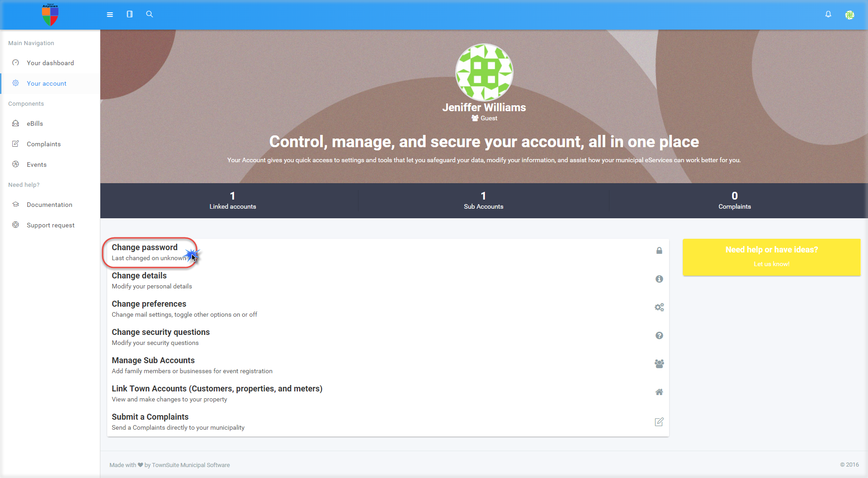Click the Components section heading
The height and width of the screenshot is (478, 868).
[26, 104]
